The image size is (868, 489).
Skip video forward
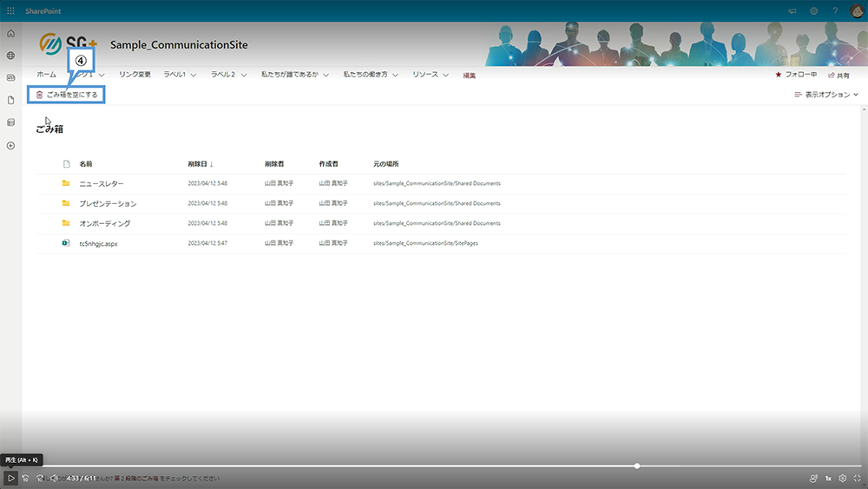[x=40, y=479]
